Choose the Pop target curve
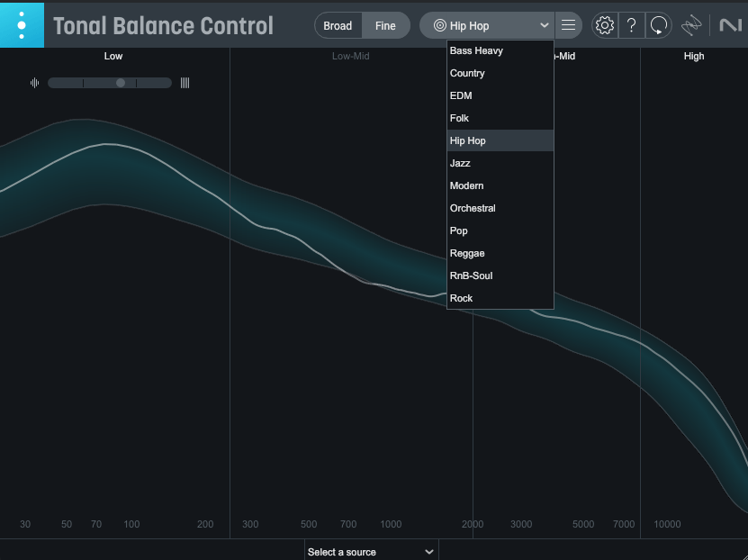748x560 pixels. [500, 230]
